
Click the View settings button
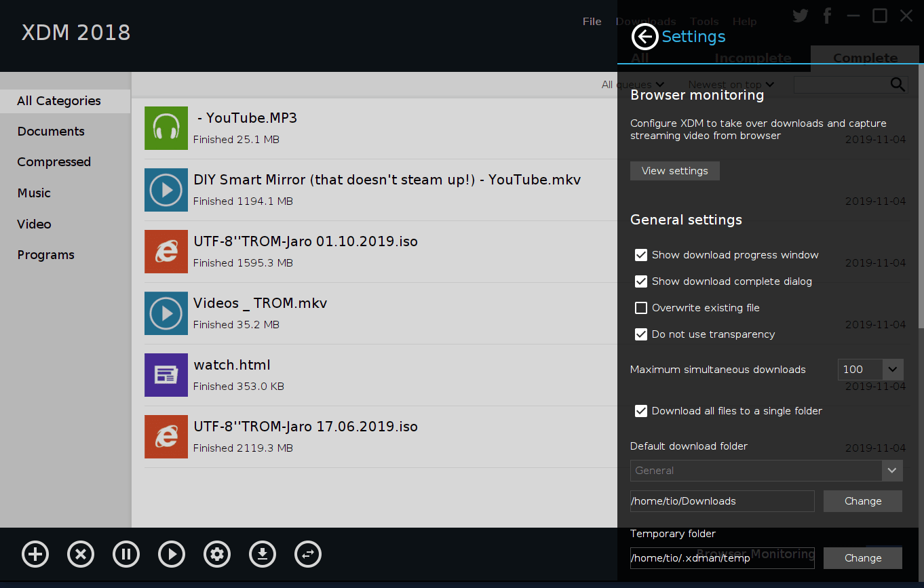[x=674, y=171]
